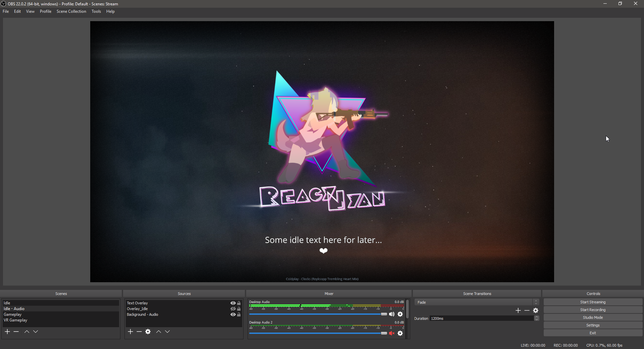Viewport: 644px width, 349px height.
Task: Click the Exit button
Action: pos(593,333)
